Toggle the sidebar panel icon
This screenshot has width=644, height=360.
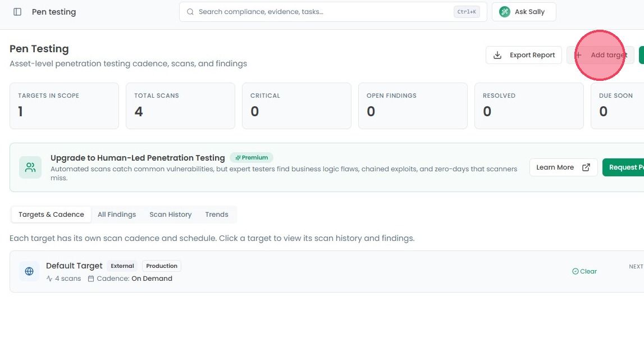tap(17, 12)
